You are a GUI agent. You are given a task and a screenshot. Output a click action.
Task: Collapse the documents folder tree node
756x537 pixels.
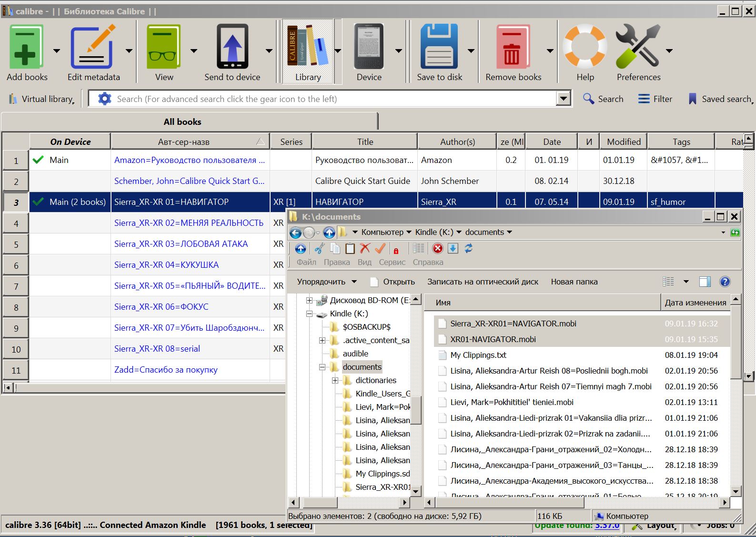[x=322, y=367]
